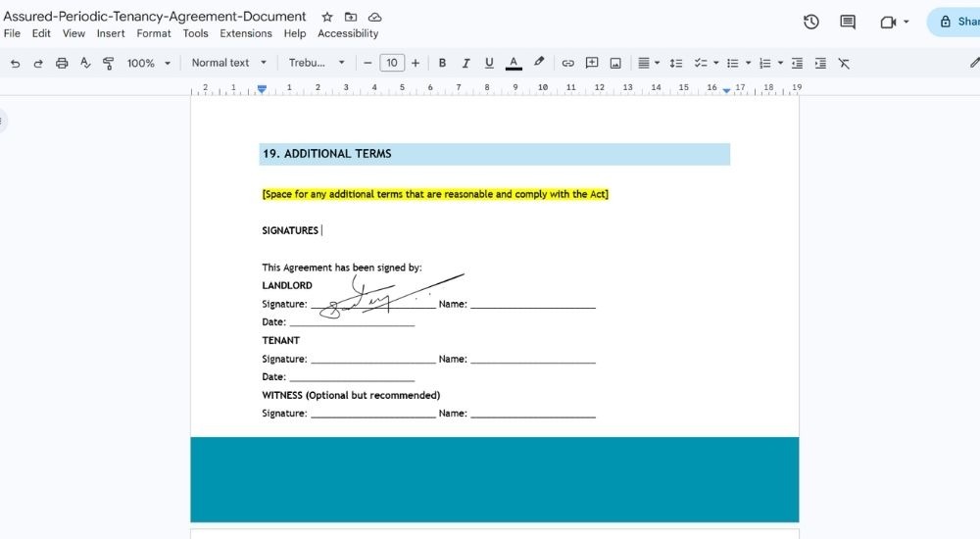Open the zoom level 100% dropdown
980x539 pixels.
(149, 63)
